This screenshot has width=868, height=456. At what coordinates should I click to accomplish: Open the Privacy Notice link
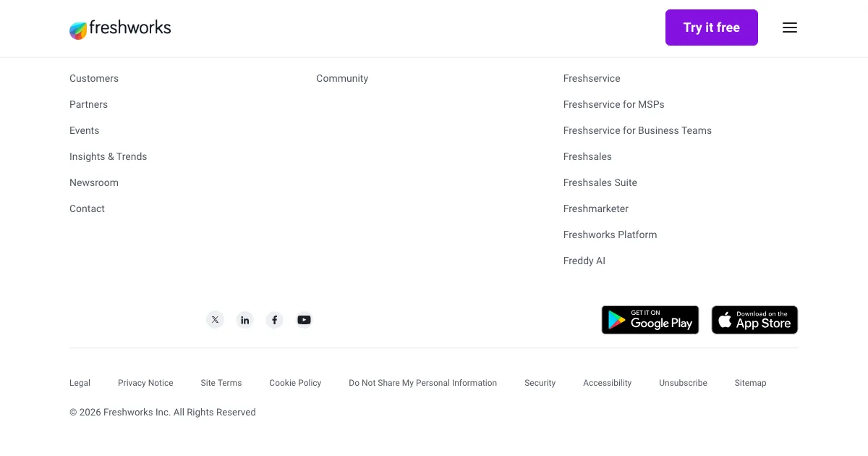pos(145,383)
